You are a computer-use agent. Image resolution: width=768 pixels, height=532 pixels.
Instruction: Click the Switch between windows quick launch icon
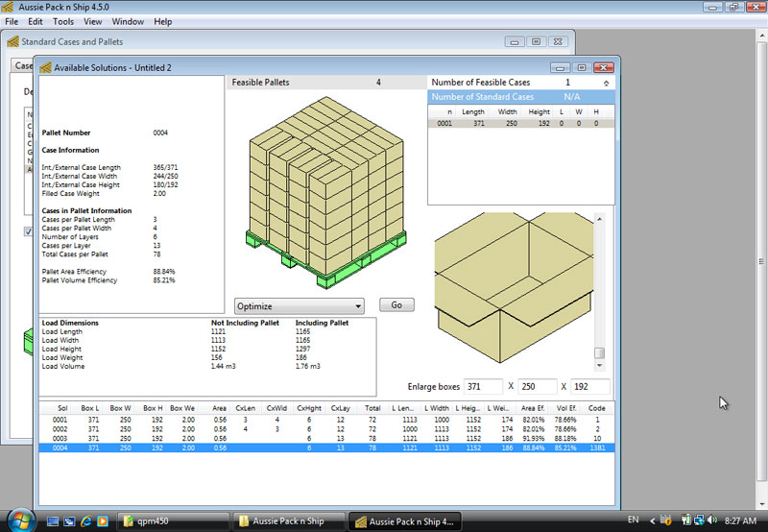(x=69, y=521)
